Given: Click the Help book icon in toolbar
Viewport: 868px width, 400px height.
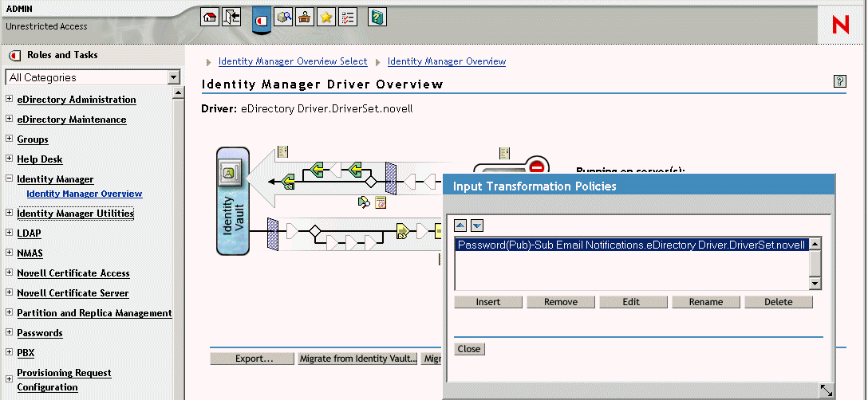Looking at the screenshot, I should pyautogui.click(x=377, y=17).
